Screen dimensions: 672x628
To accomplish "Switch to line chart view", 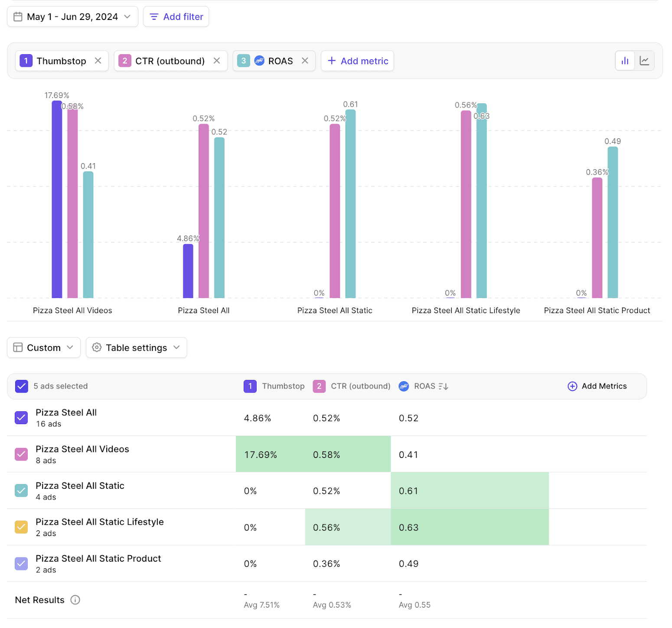I will point(644,61).
